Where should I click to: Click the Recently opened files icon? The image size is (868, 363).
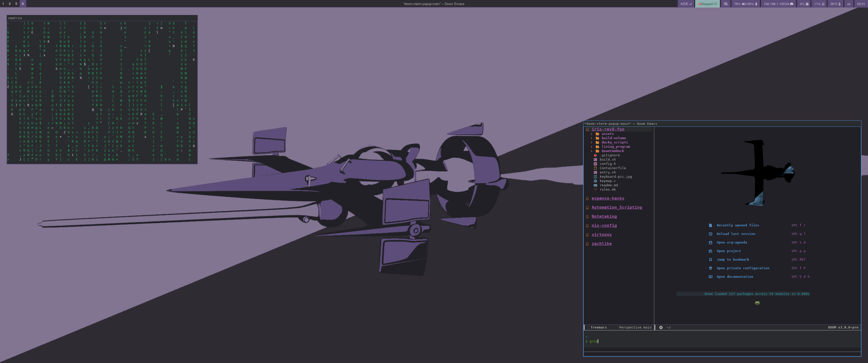point(710,225)
